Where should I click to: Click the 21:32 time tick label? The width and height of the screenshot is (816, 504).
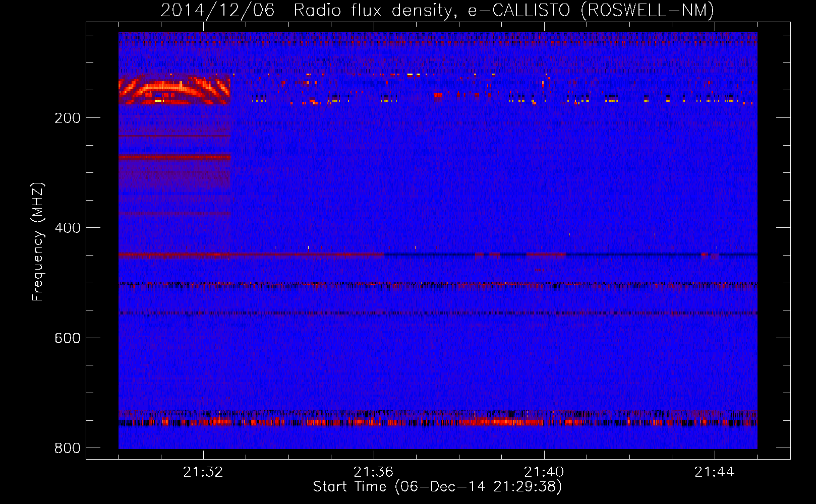203,472
